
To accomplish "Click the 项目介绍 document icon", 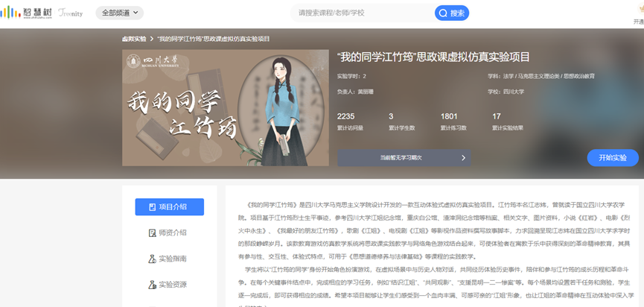I will 152,206.
